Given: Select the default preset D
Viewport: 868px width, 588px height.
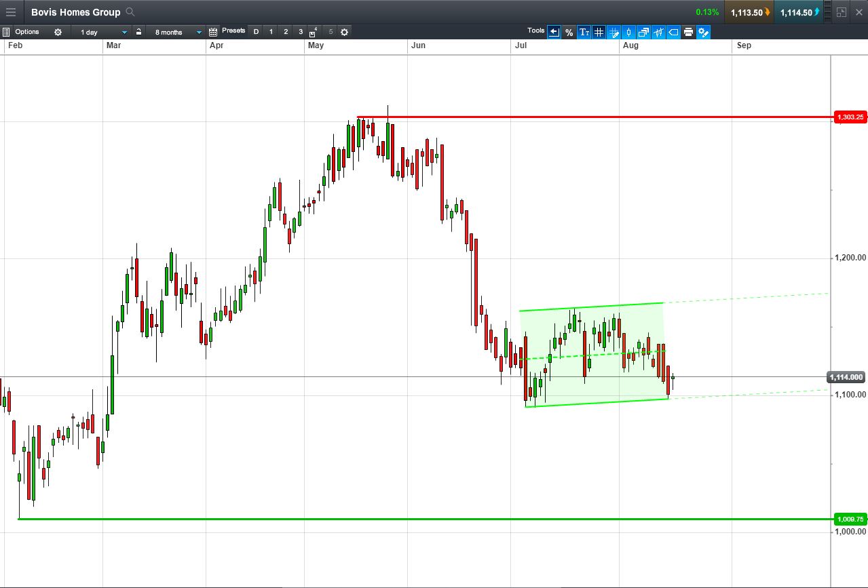Looking at the screenshot, I should pyautogui.click(x=256, y=32).
